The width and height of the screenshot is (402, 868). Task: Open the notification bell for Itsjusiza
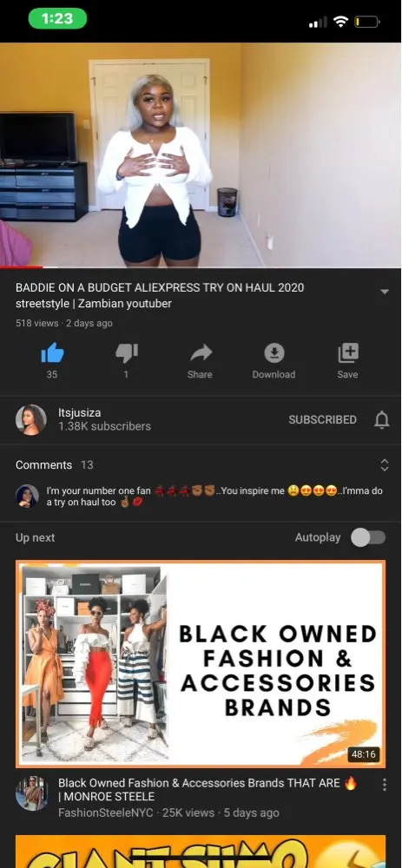pyautogui.click(x=382, y=420)
